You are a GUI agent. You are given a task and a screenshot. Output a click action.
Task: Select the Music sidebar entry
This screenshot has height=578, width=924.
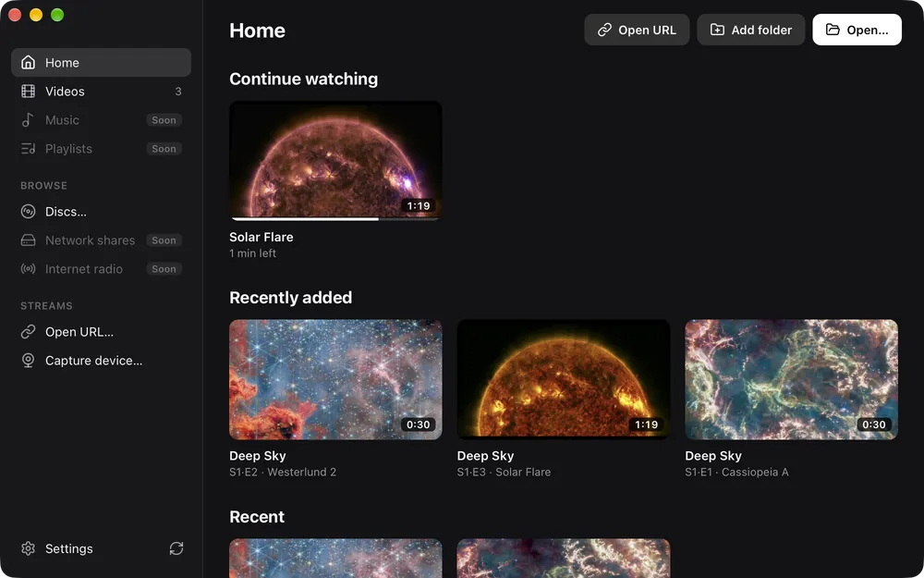tap(101, 119)
